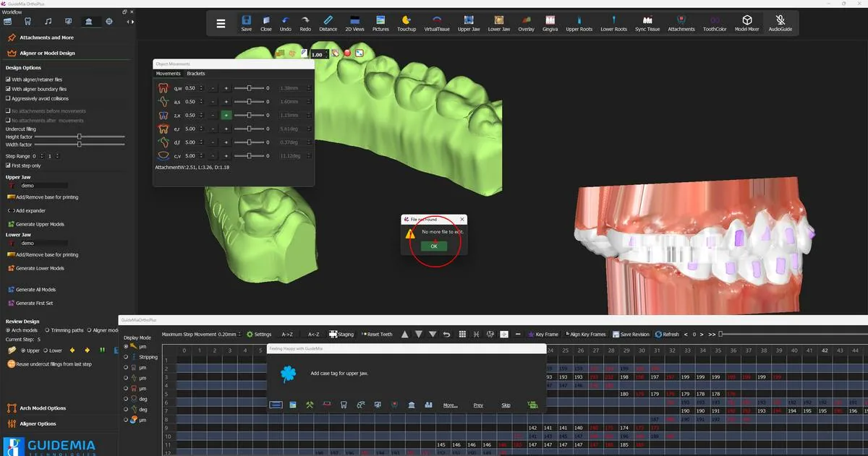
Task: Click Reset Teeth button
Action: (376, 335)
